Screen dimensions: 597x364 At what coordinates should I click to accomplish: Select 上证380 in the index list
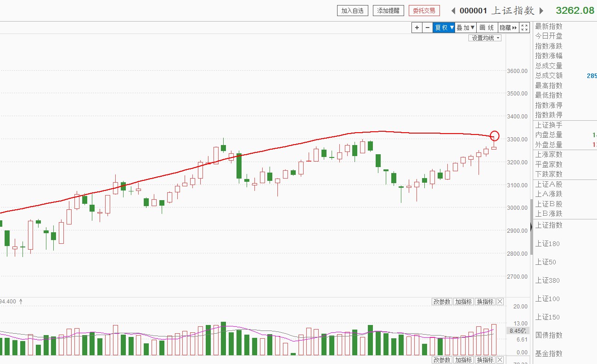click(547, 280)
